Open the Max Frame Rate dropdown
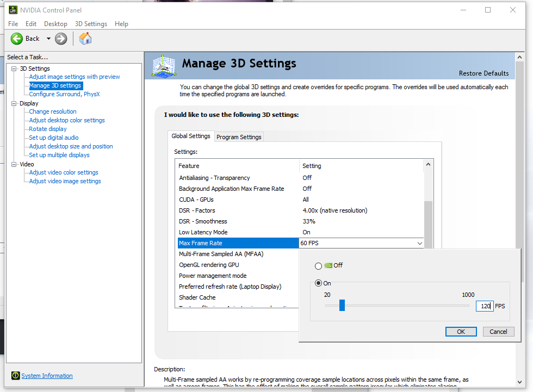 (x=419, y=244)
